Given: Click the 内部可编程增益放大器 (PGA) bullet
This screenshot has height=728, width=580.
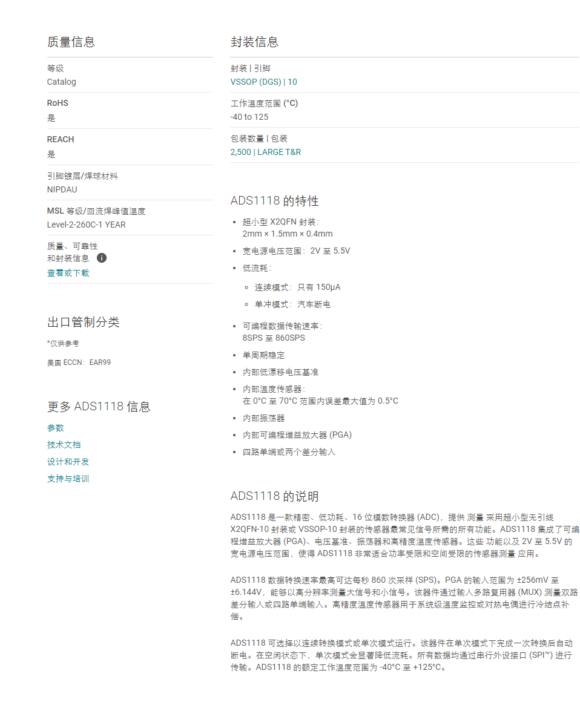Looking at the screenshot, I should click(297, 435).
